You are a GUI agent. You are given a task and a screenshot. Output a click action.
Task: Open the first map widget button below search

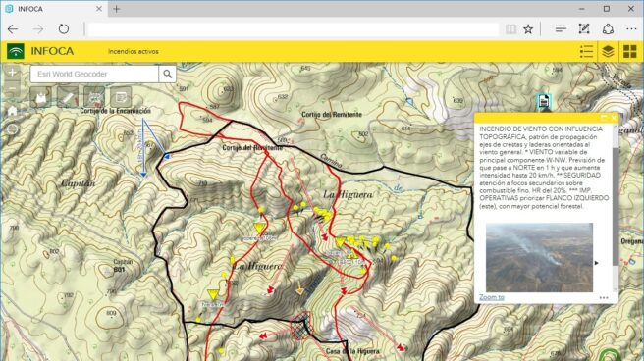(x=40, y=97)
